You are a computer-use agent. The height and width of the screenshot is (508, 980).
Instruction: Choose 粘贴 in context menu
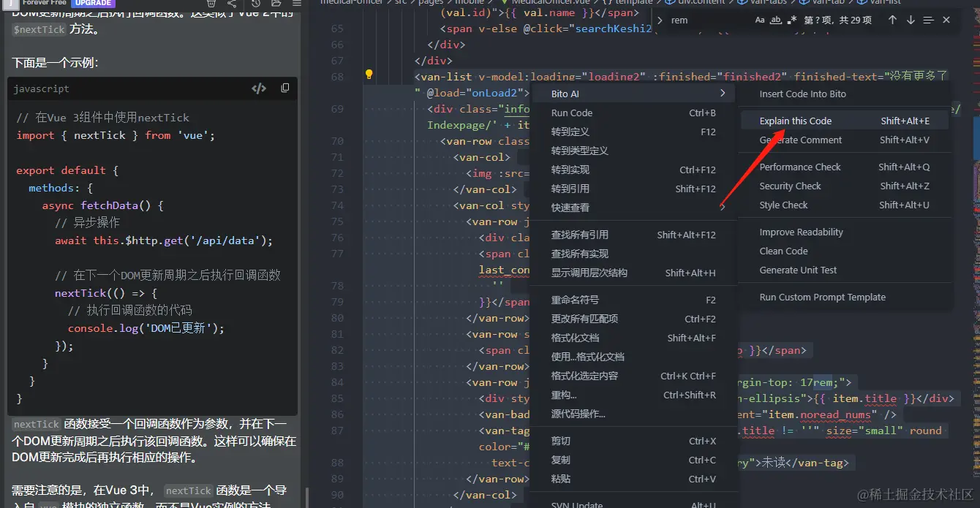click(633, 479)
